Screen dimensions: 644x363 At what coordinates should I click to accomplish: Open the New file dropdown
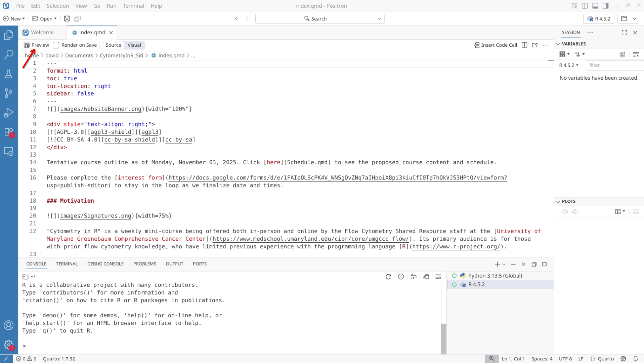click(x=14, y=19)
